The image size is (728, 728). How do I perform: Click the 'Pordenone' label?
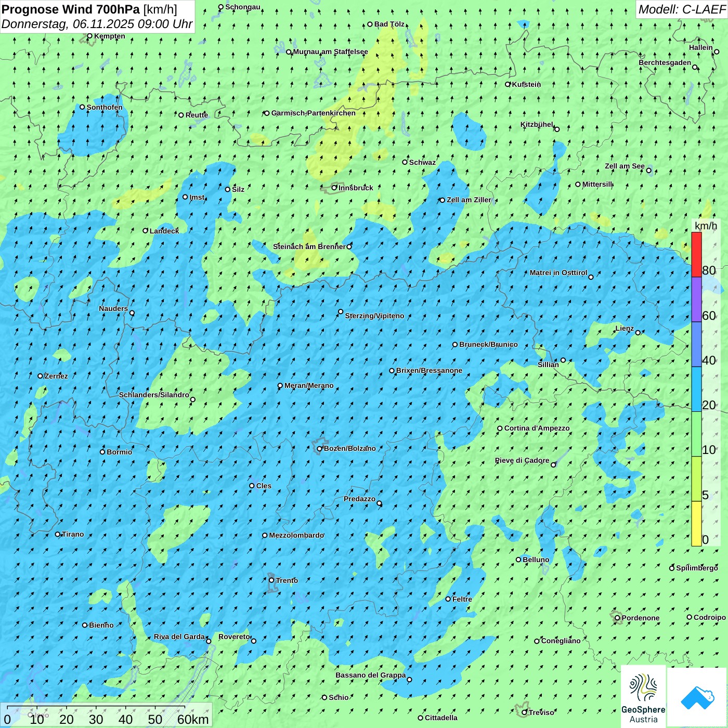pyautogui.click(x=641, y=618)
